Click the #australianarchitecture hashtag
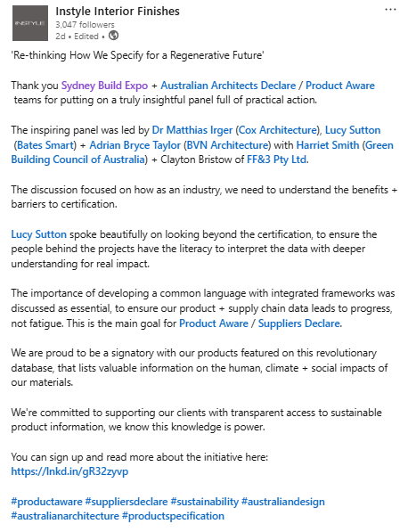The height and width of the screenshot is (532, 408). click(x=65, y=516)
